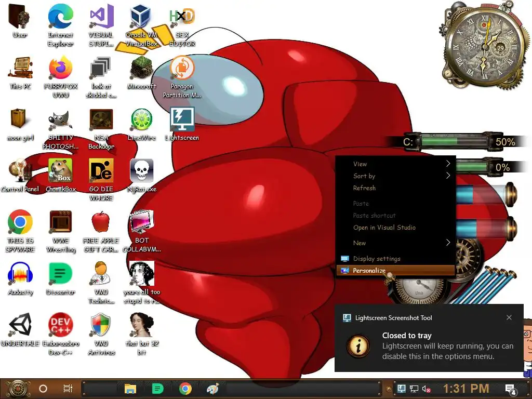Open the This PC icon

coord(20,73)
